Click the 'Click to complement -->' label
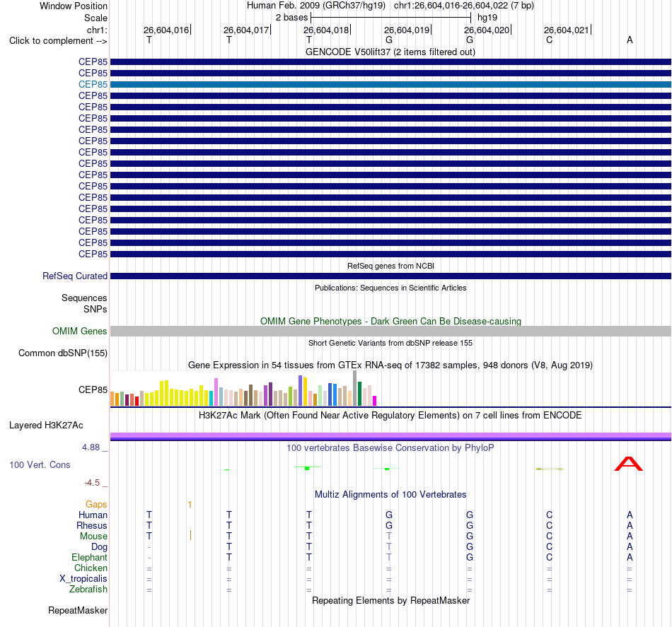 click(x=58, y=41)
